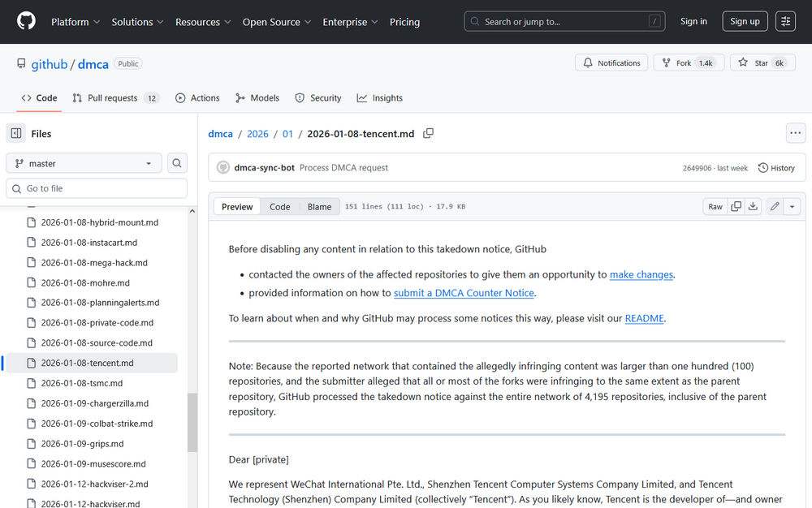Open 2026-01-08-mohre.md in file tree
This screenshot has height=508, width=812.
(85, 283)
